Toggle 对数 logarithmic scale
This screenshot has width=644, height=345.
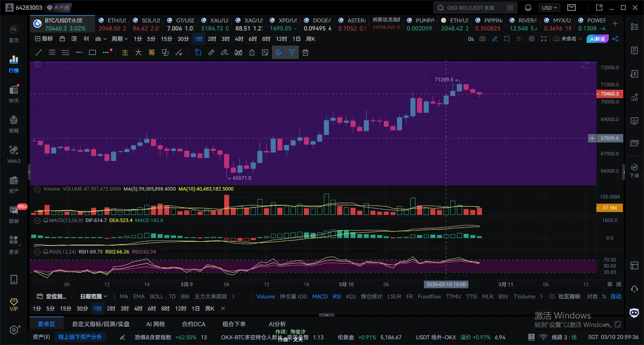(x=592, y=296)
